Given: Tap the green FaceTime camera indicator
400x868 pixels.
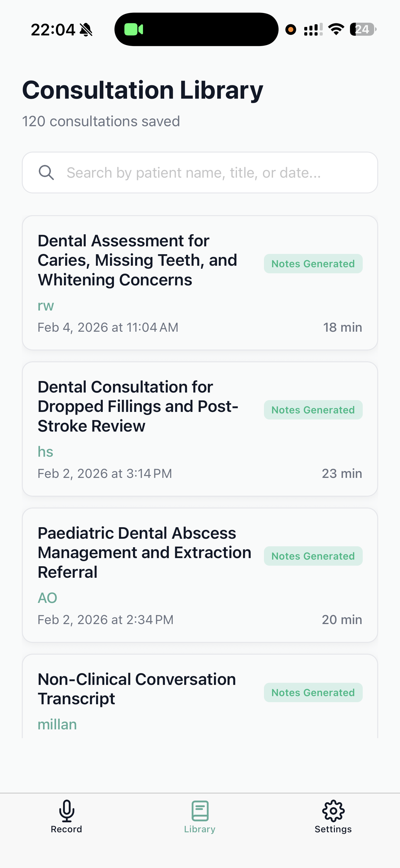Looking at the screenshot, I should 134,29.
